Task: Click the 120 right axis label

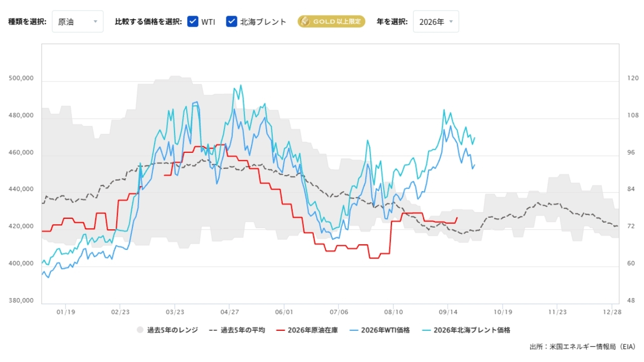Action: pyautogui.click(x=633, y=78)
